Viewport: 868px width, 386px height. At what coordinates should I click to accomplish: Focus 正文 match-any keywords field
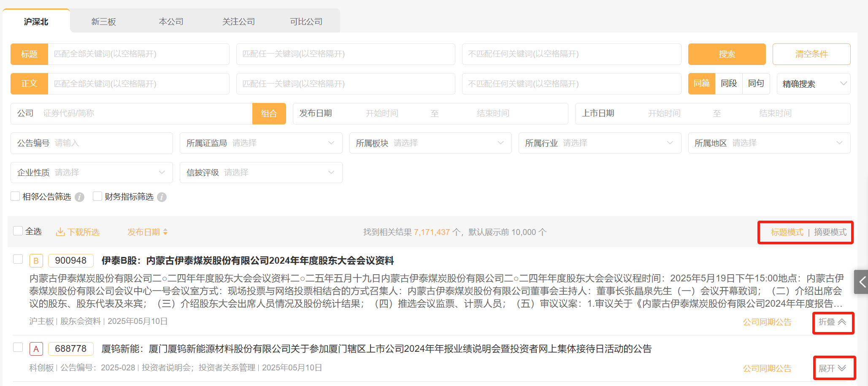tap(346, 84)
